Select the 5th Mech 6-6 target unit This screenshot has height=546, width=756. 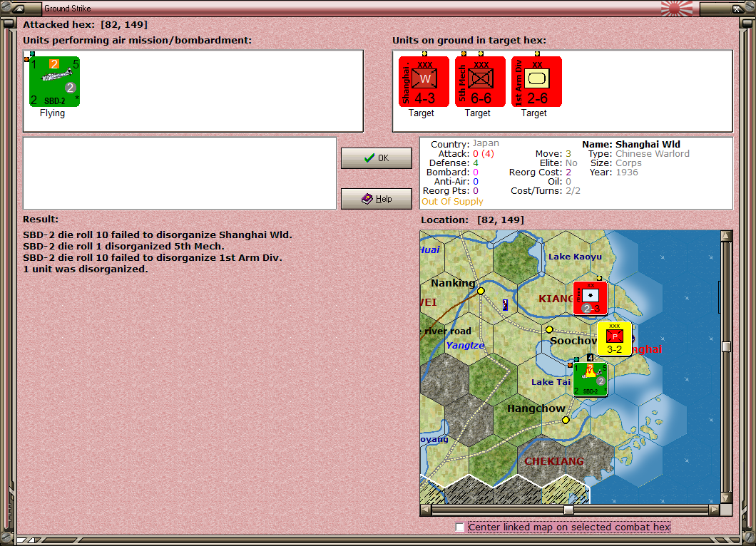(x=480, y=81)
